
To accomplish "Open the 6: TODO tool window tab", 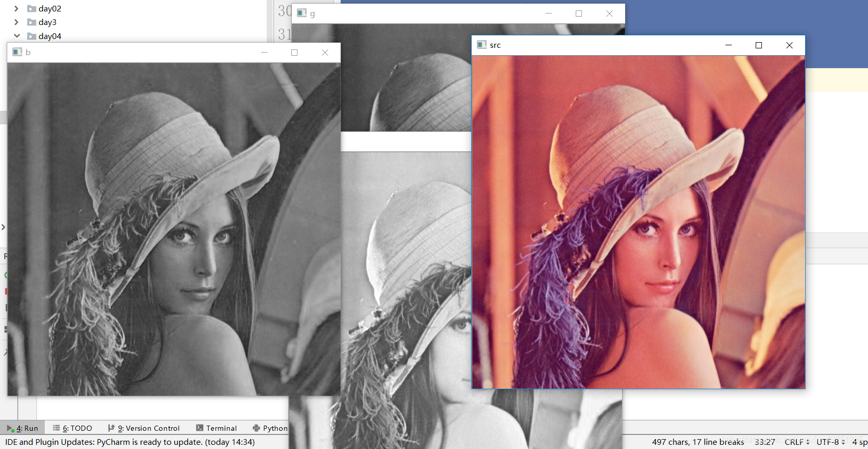I will (x=72, y=428).
